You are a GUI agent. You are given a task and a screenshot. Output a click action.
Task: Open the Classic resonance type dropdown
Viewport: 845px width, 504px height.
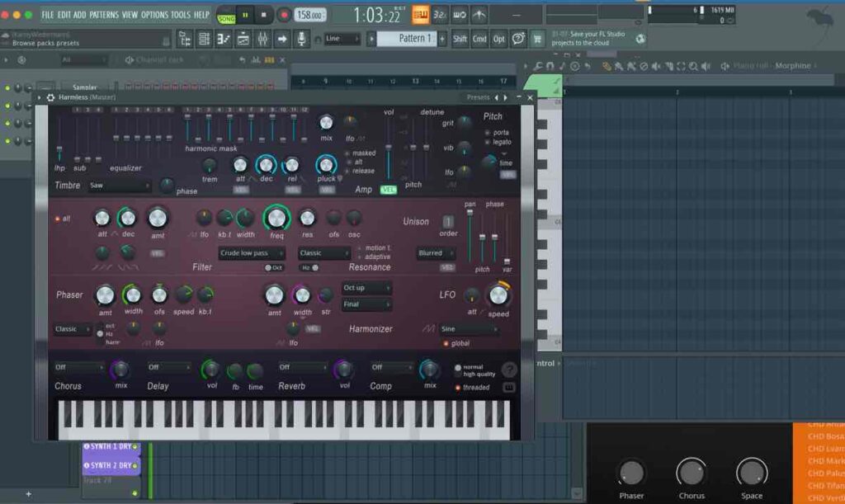coord(323,253)
